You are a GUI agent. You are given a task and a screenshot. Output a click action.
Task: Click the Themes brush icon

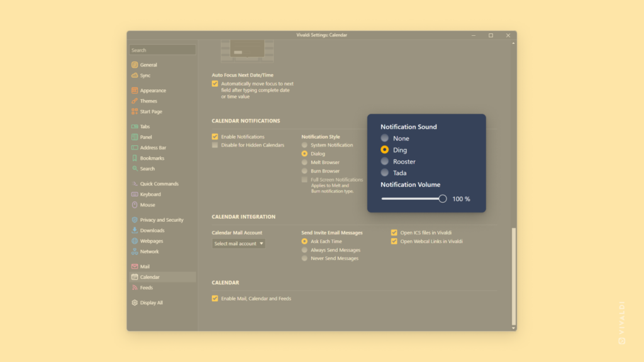tap(135, 101)
